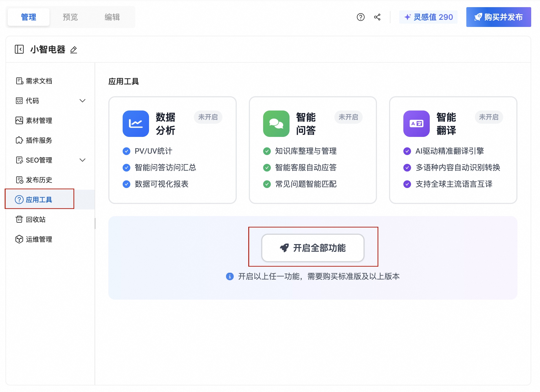
Task: Click the 购买并发布 button
Action: (498, 17)
